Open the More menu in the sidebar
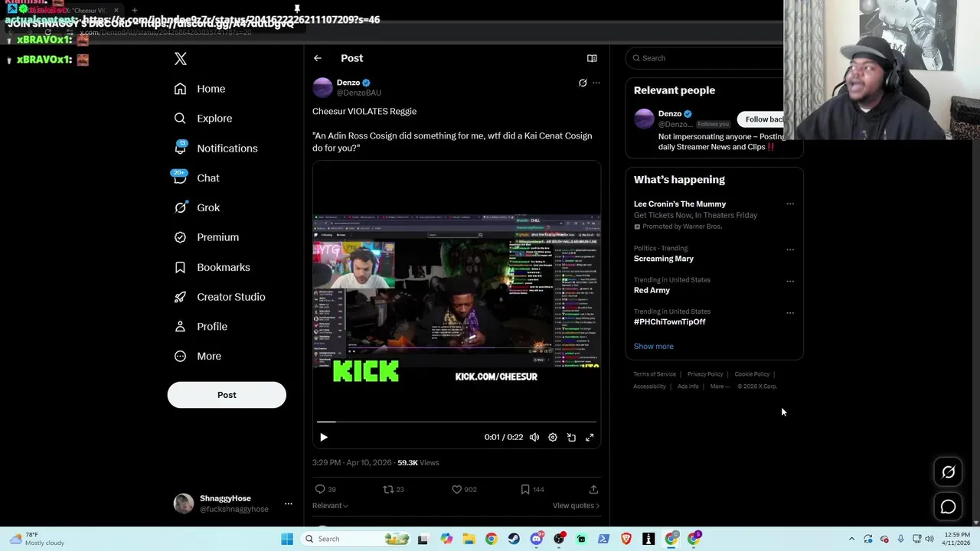Image resolution: width=980 pixels, height=551 pixels. 198,356
